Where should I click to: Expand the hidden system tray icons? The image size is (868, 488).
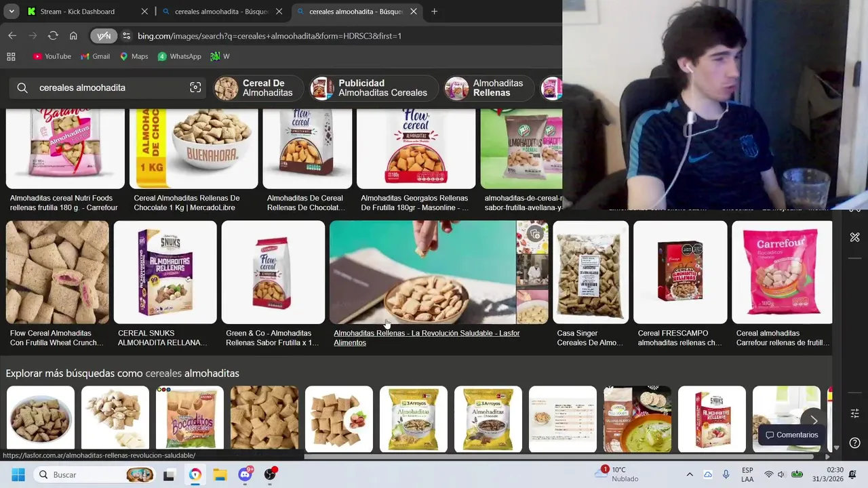690,474
